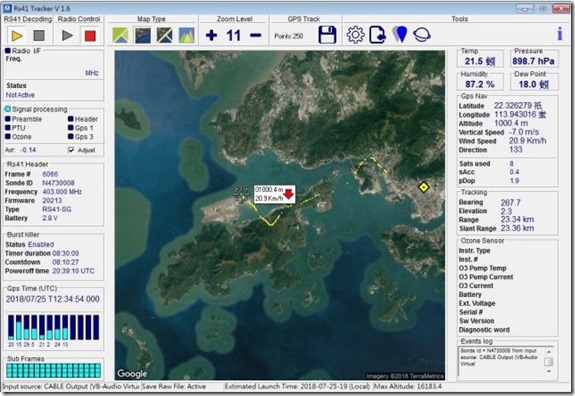
Task: Click the Bearing value 267.7
Action: [510, 202]
